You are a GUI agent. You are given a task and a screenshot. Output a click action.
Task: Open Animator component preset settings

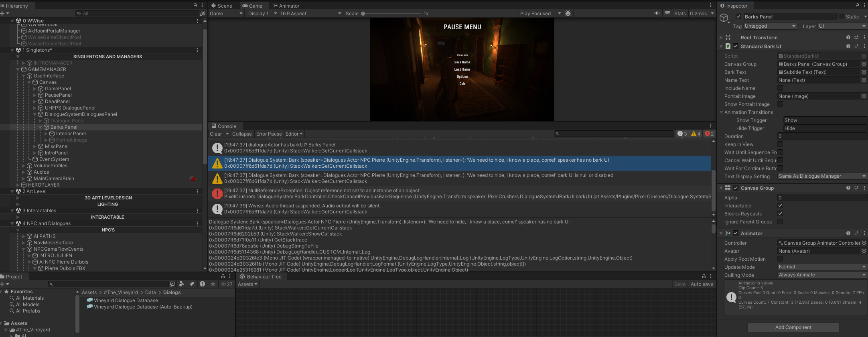coord(856,233)
